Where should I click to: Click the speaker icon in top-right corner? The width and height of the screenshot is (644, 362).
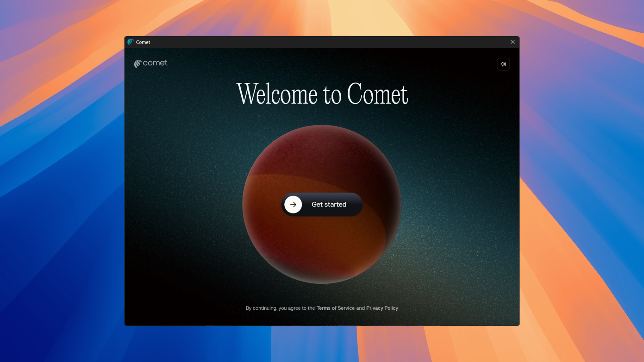[503, 64]
